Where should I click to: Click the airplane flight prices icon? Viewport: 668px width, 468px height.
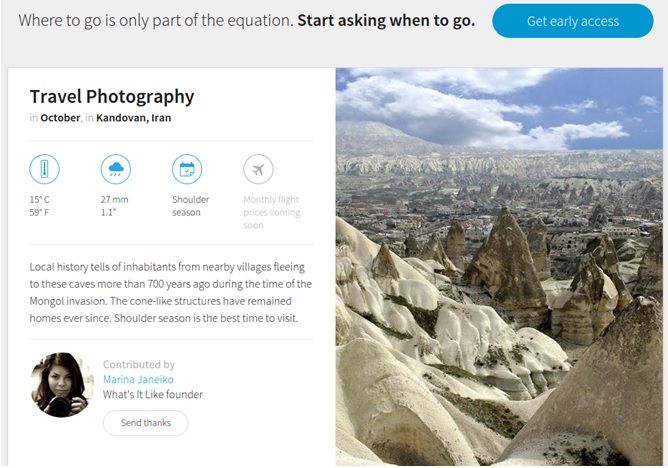point(258,169)
